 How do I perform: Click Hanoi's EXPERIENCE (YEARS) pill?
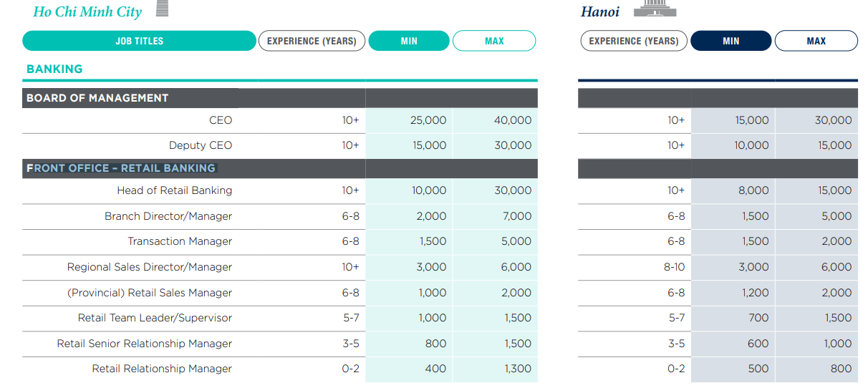[634, 41]
